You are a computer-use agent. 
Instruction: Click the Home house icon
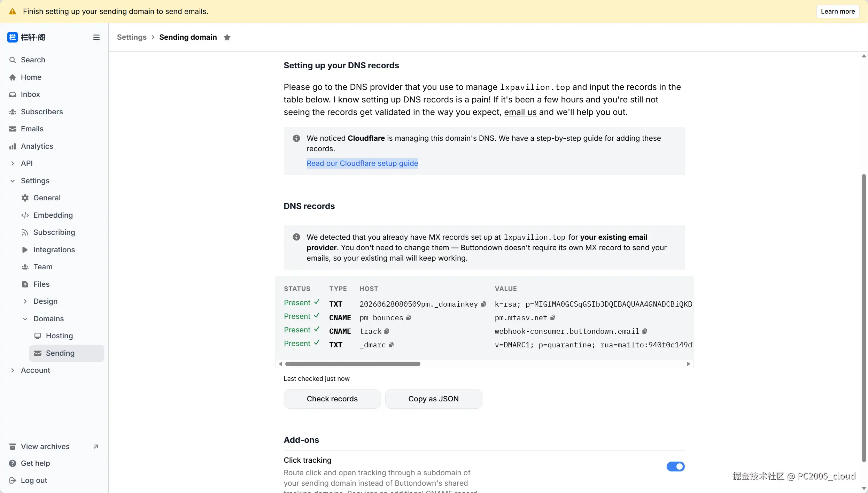13,77
